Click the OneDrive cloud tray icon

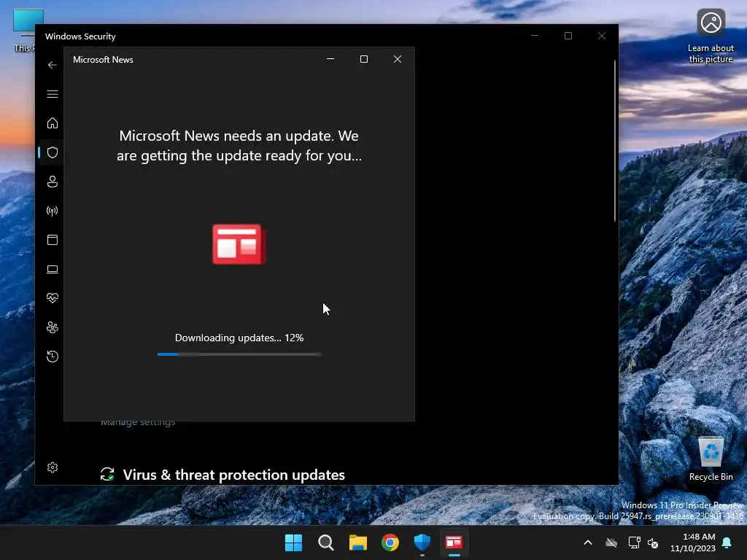611,542
